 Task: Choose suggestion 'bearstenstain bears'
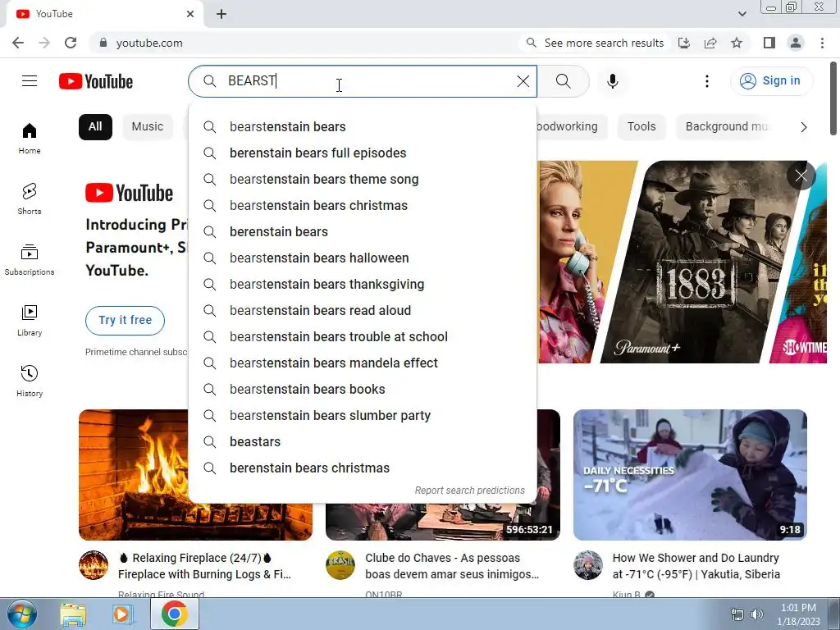click(x=363, y=127)
